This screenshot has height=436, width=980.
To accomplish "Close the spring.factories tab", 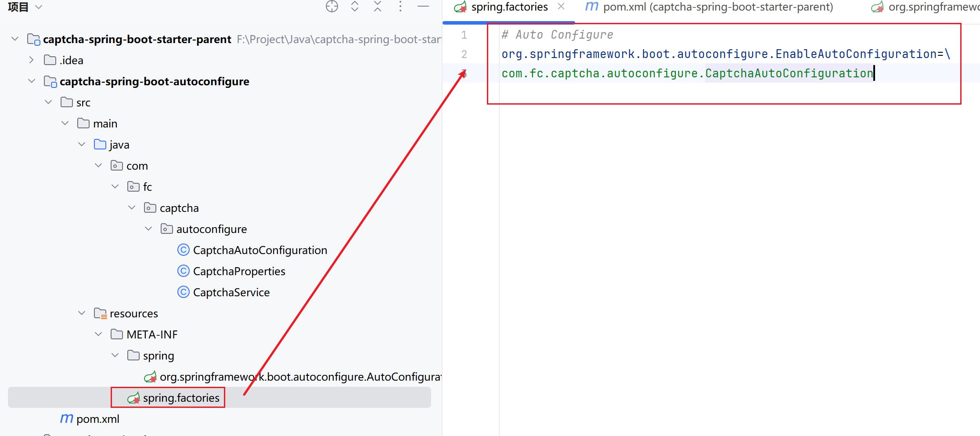I will coord(561,7).
